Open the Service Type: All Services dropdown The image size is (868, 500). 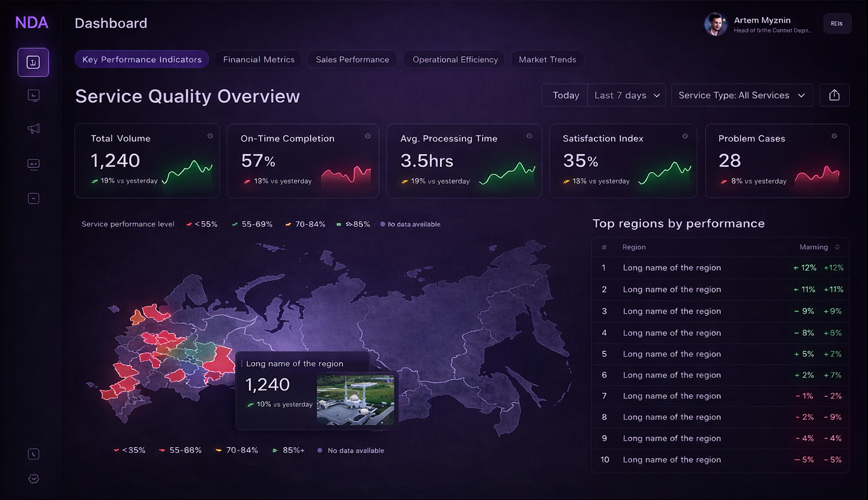click(x=742, y=95)
